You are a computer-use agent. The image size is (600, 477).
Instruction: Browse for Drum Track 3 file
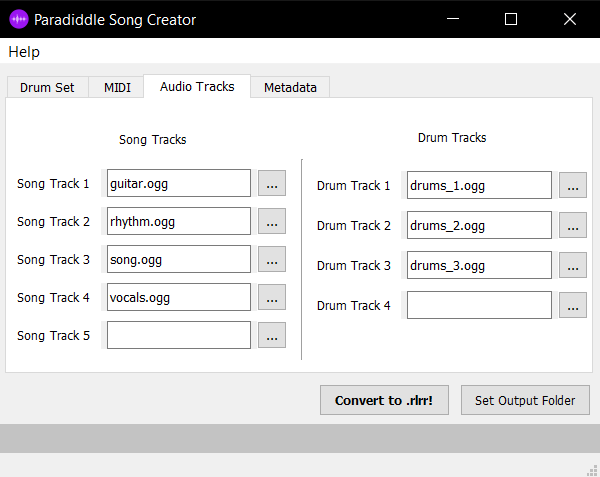(572, 266)
